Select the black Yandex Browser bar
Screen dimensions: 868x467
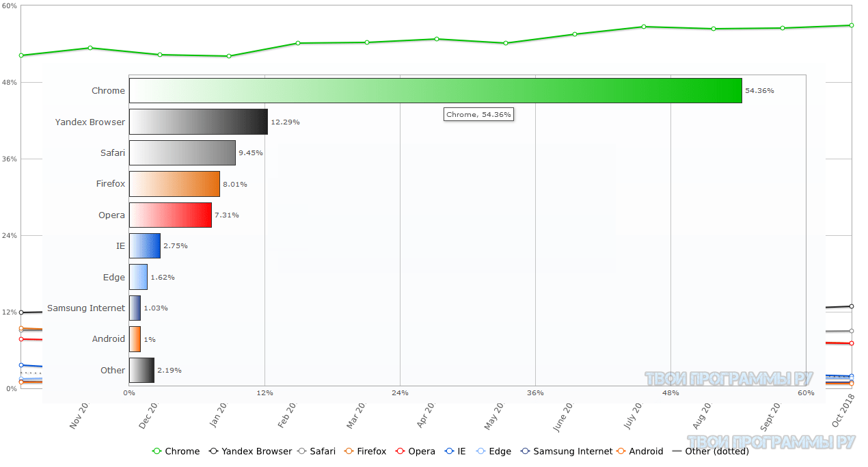(x=198, y=122)
